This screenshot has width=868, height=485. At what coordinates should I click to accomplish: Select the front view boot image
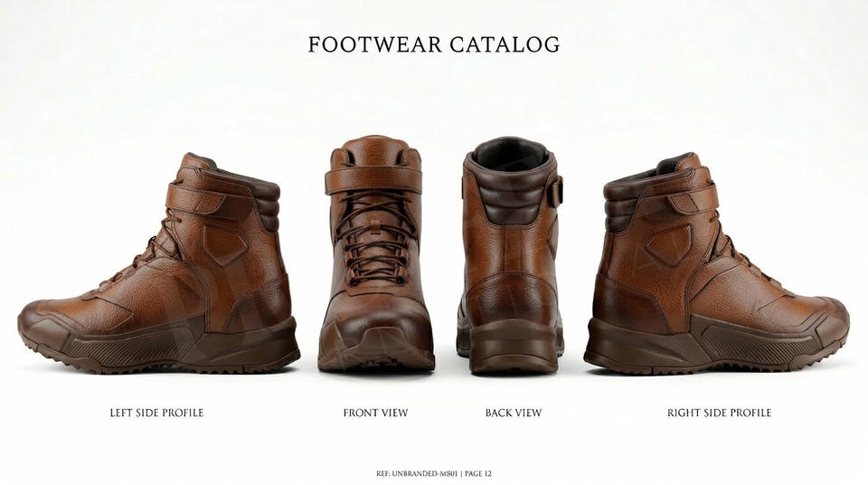pyautogui.click(x=376, y=253)
